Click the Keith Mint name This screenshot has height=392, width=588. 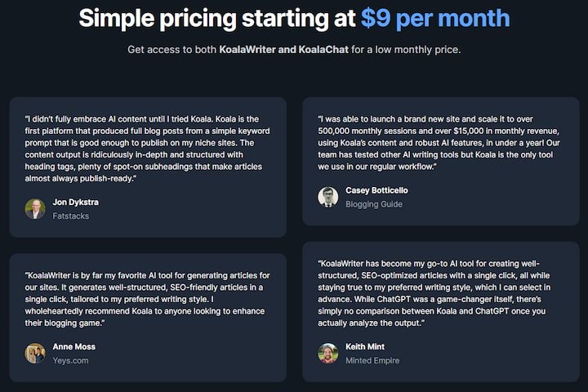[x=365, y=346]
